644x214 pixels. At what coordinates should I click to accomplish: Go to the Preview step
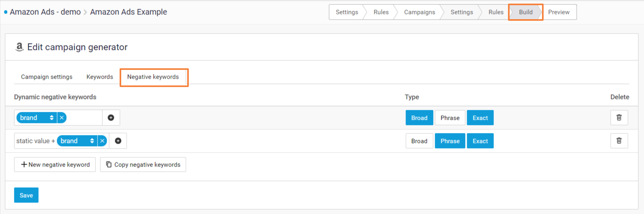[x=558, y=12]
